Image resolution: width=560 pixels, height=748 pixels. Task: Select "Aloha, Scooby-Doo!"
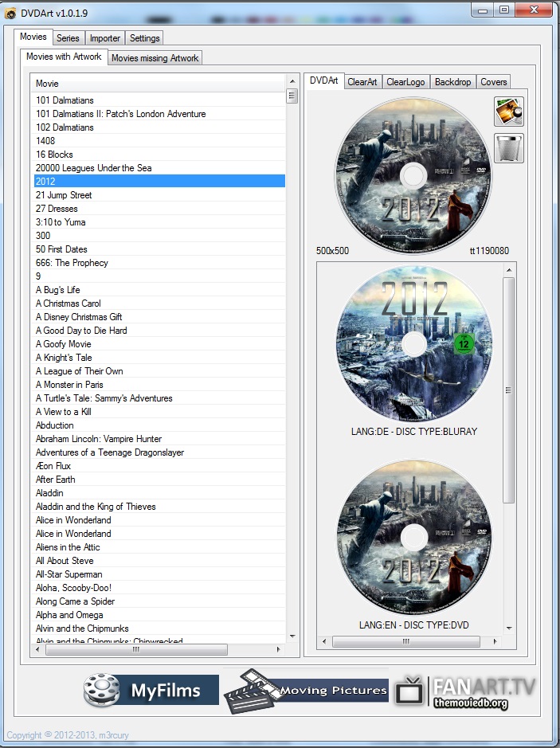pyautogui.click(x=160, y=587)
